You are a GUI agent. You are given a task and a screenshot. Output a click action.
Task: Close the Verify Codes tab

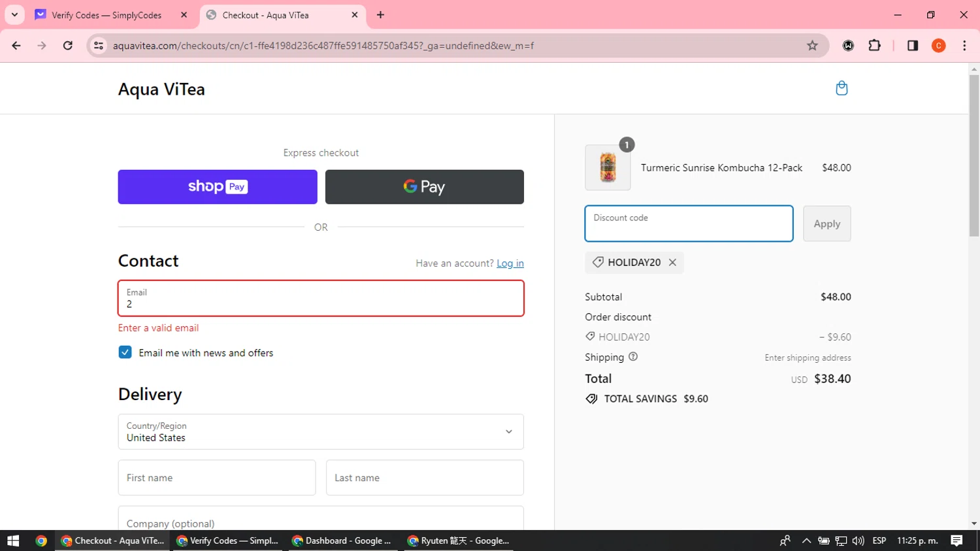click(184, 14)
